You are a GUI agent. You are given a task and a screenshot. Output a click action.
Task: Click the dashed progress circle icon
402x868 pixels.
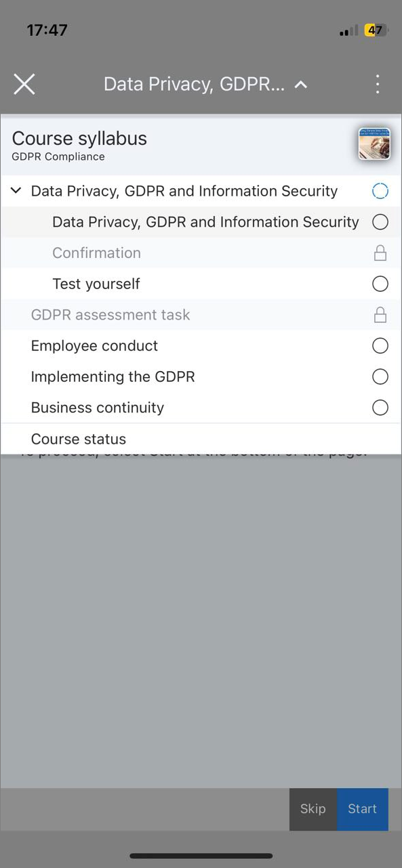pyautogui.click(x=380, y=191)
